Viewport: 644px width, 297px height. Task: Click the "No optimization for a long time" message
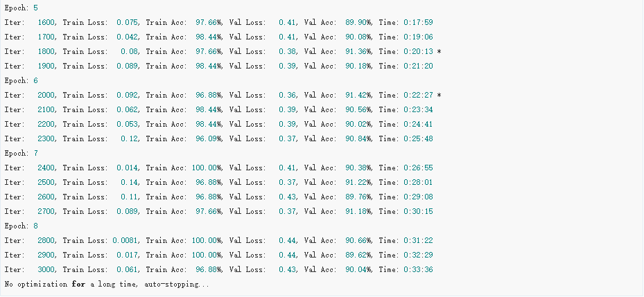click(x=106, y=284)
